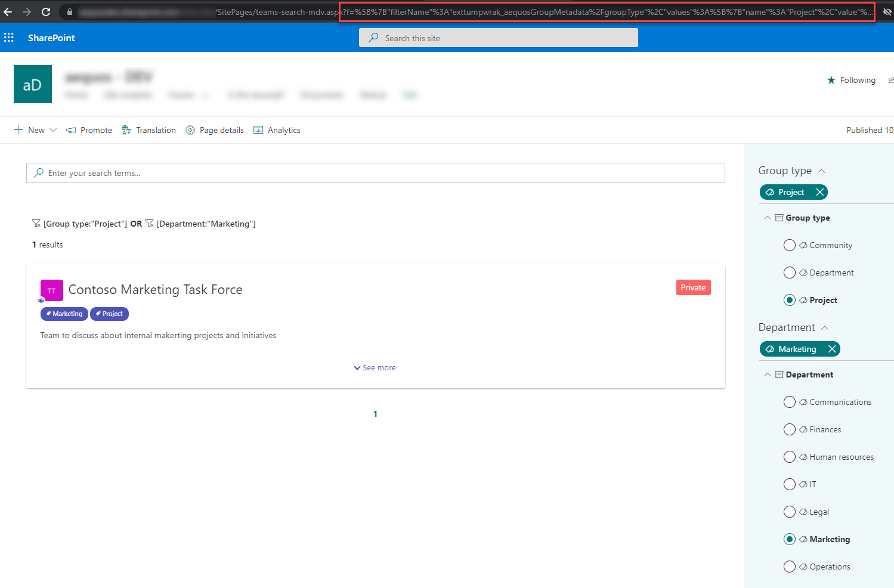
Task: Click the Group type filter funnel icon
Action: pos(36,224)
